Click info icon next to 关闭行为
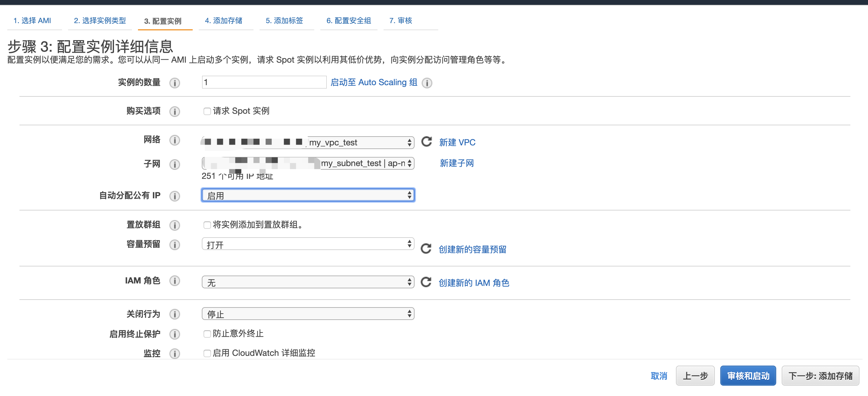This screenshot has height=396, width=868. [x=174, y=314]
